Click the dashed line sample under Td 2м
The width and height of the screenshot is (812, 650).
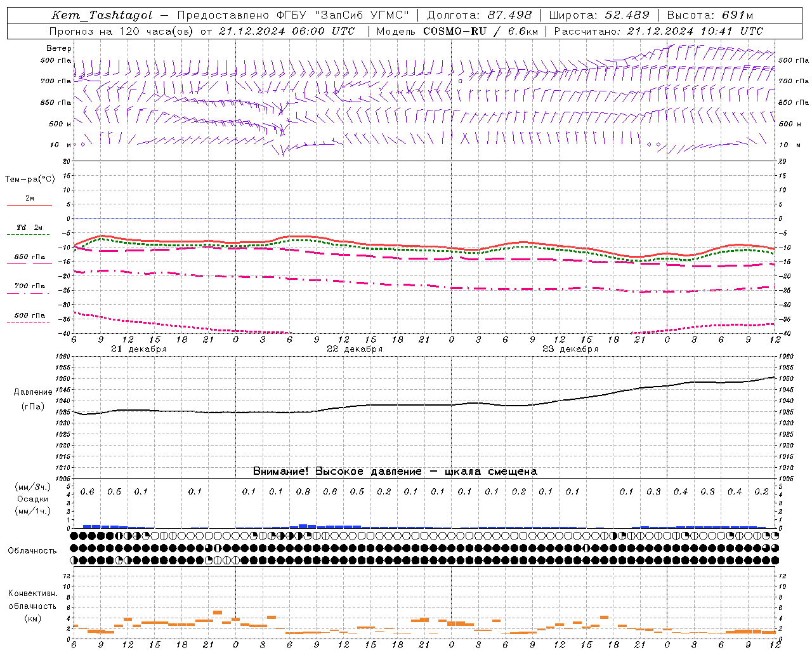(28, 234)
